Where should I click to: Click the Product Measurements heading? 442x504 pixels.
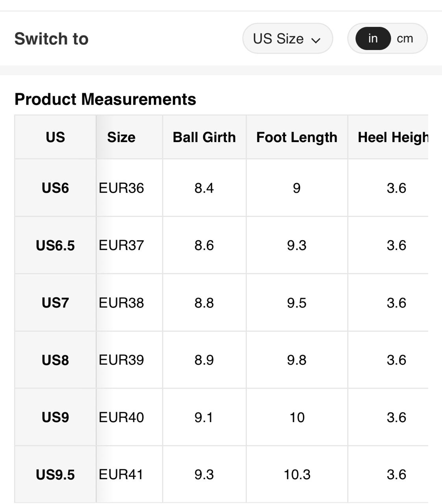click(x=105, y=99)
